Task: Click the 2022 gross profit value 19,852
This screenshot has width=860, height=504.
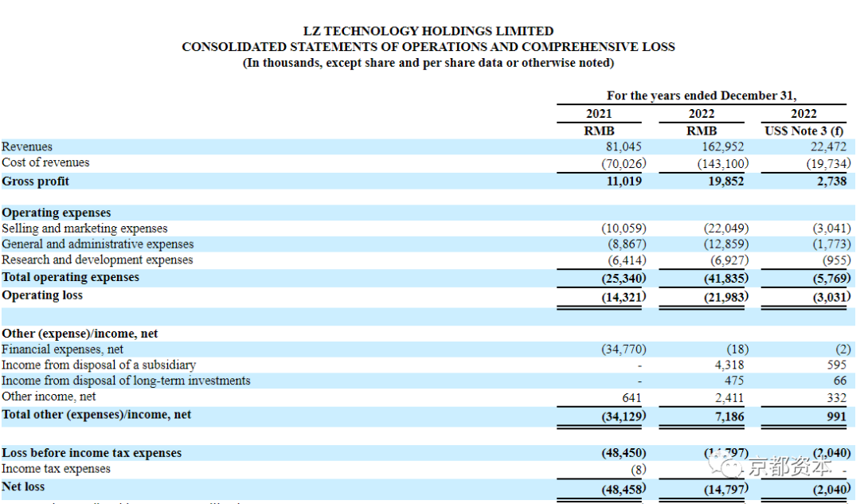Action: click(725, 182)
